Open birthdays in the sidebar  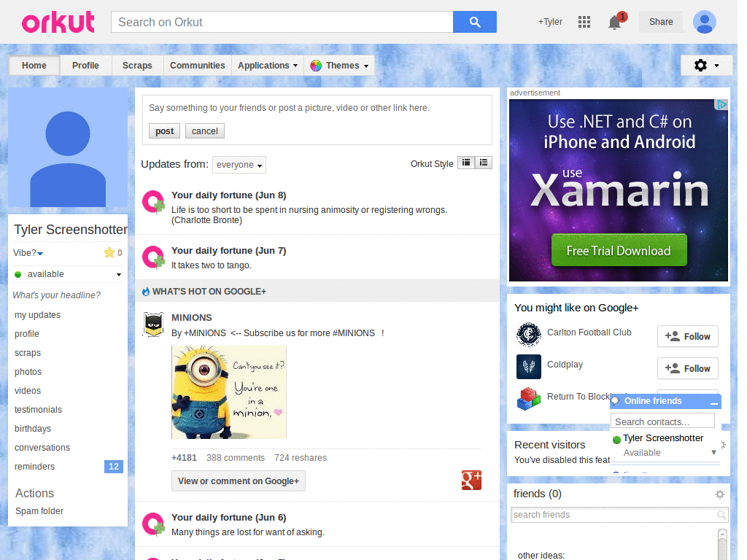click(x=33, y=429)
